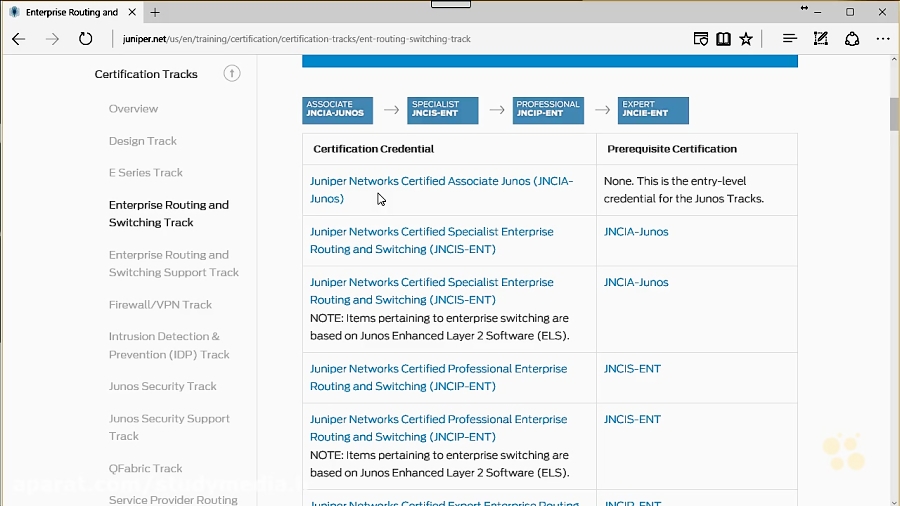Click JNCIS-ENT prerequisite in first JNCIP-ENT row

click(x=632, y=369)
